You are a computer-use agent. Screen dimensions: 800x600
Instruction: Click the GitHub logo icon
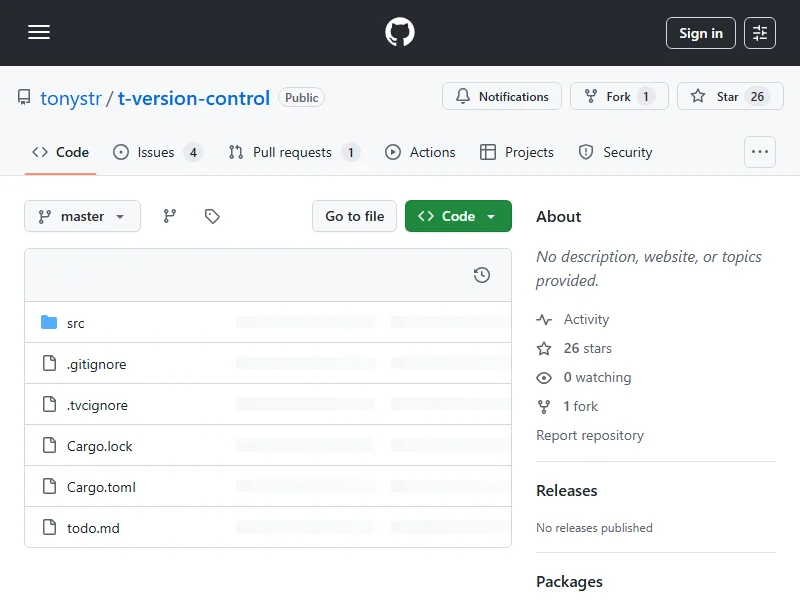pyautogui.click(x=400, y=33)
